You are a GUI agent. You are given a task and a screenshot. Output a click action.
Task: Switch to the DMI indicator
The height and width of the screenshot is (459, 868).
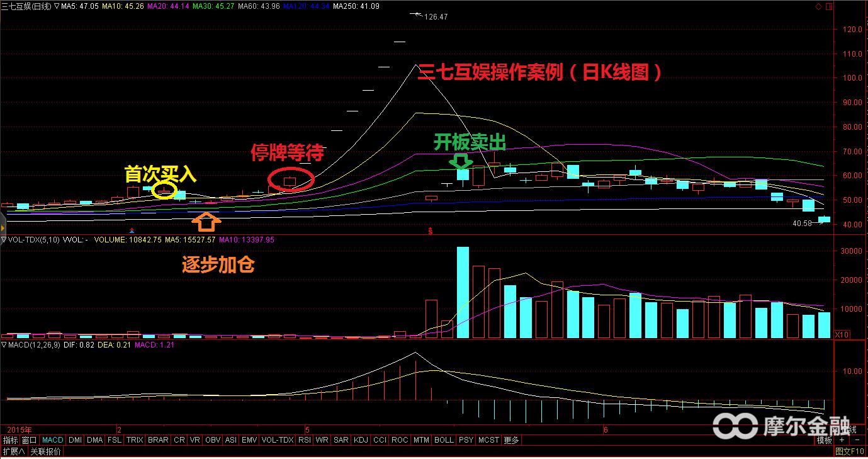pyautogui.click(x=76, y=440)
